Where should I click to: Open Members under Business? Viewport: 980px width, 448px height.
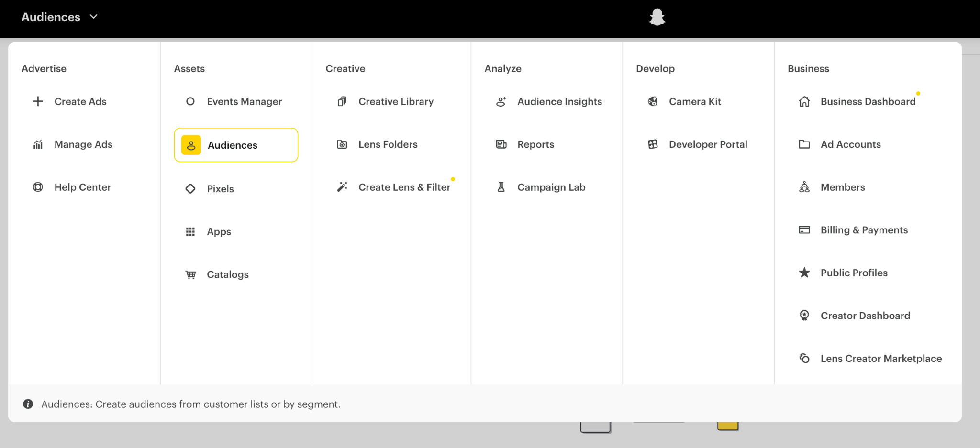pyautogui.click(x=843, y=187)
